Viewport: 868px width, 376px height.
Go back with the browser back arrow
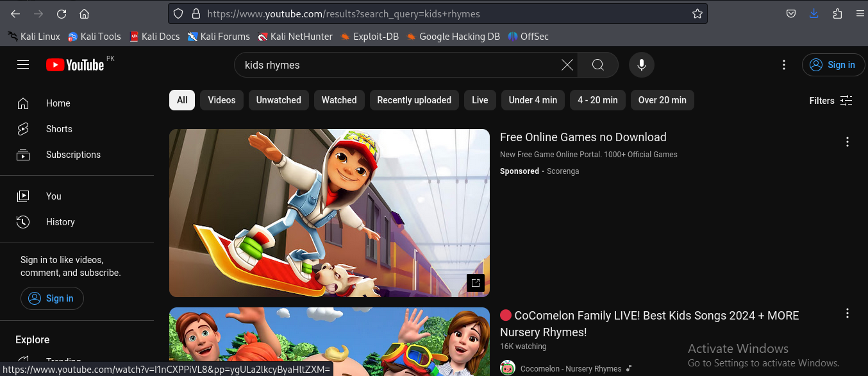point(15,13)
